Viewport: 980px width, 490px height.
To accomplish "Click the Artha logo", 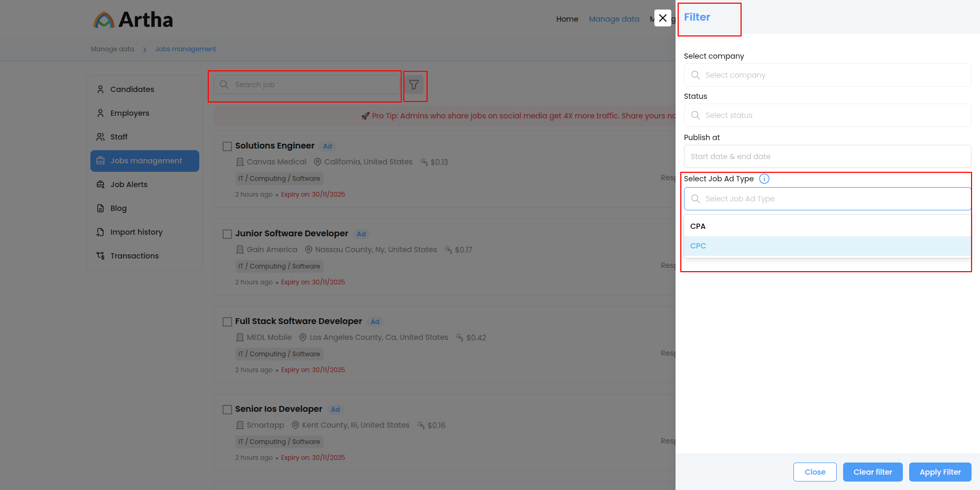I will coord(133,20).
